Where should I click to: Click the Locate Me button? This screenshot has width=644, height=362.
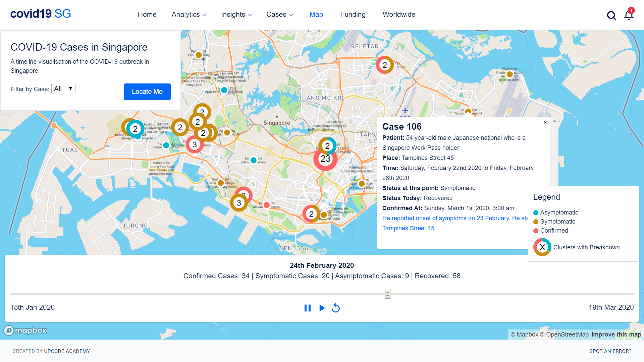(x=147, y=92)
